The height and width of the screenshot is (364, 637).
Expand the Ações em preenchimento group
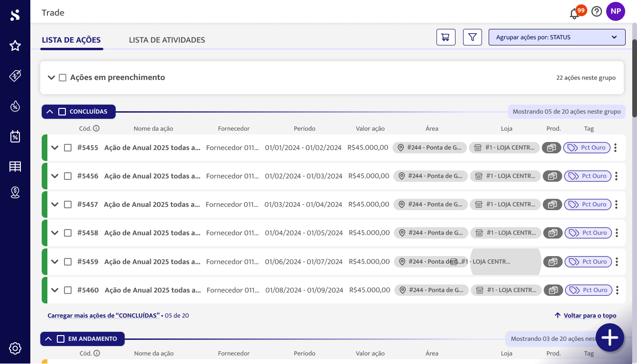coord(51,78)
